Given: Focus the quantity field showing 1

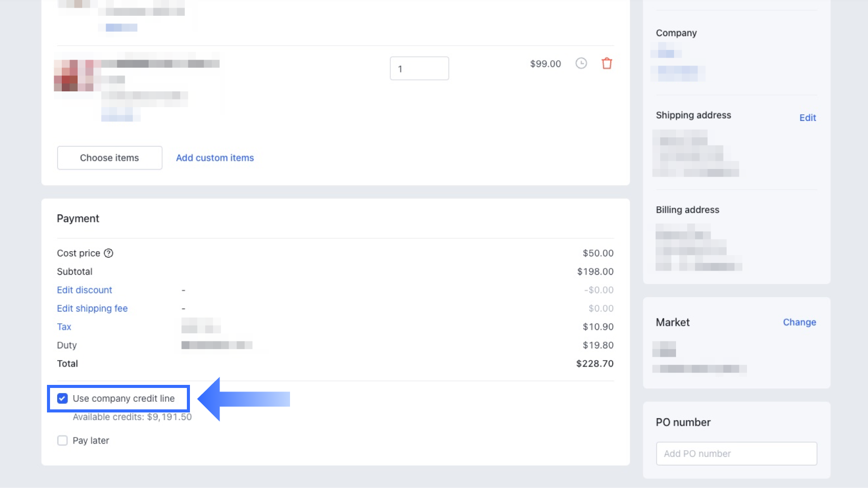Looking at the screenshot, I should (420, 68).
